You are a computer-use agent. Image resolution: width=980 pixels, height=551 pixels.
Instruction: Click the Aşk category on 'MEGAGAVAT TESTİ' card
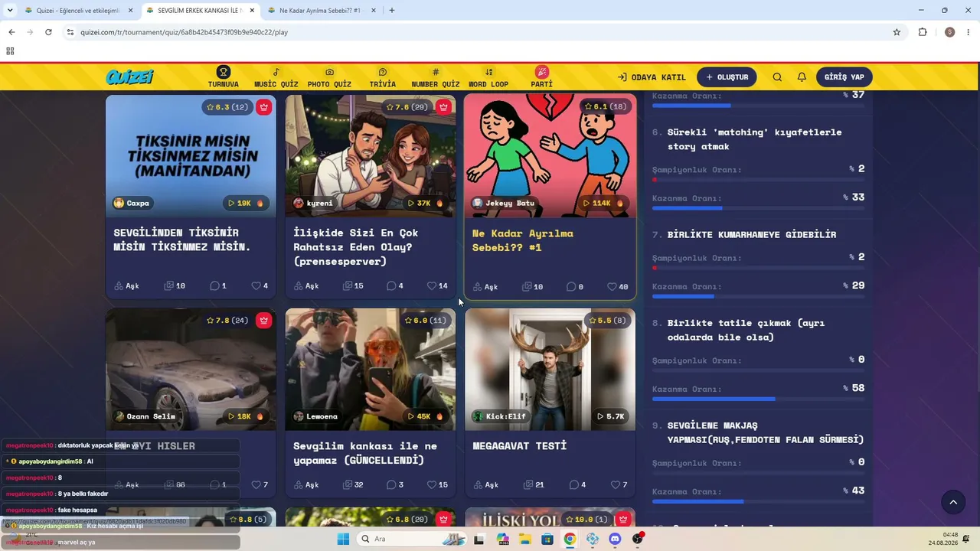pyautogui.click(x=485, y=484)
